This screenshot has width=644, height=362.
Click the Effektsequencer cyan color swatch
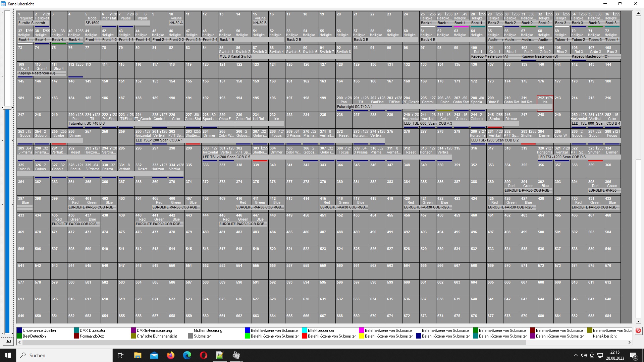pos(305,330)
